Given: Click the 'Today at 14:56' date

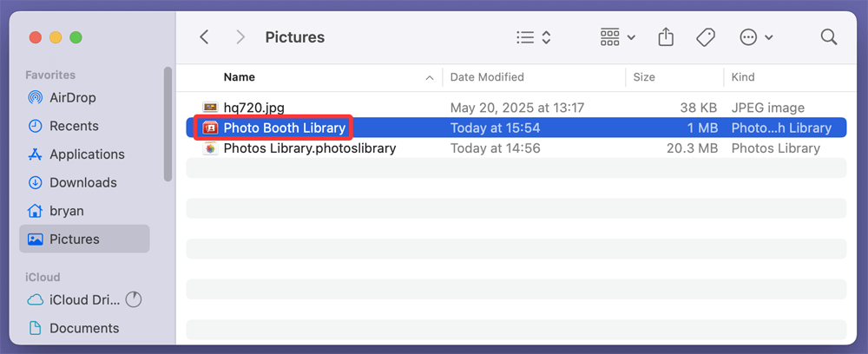Looking at the screenshot, I should [x=495, y=148].
